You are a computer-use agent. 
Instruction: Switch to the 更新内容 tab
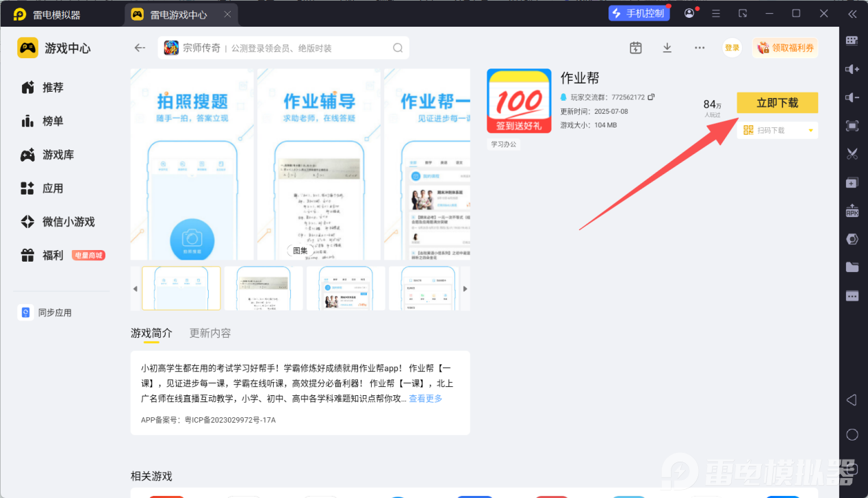(x=210, y=333)
